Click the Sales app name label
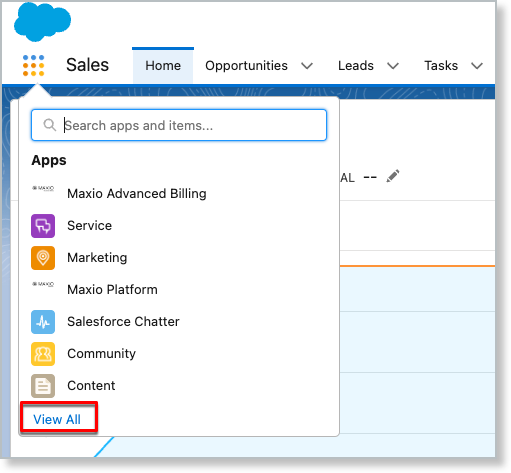Screen dimensions: 511x473 point(87,65)
